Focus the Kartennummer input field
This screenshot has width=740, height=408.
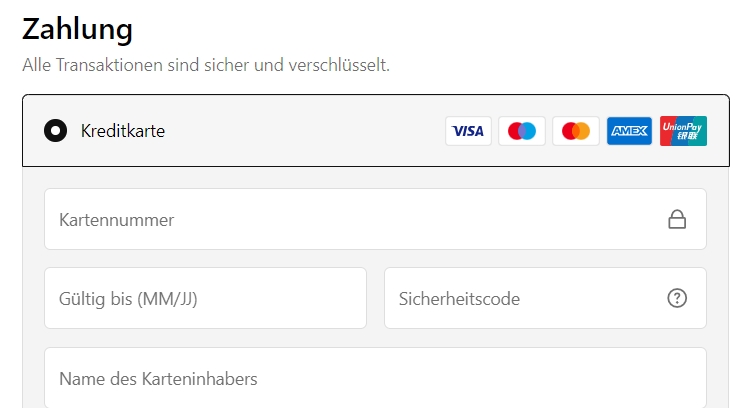point(375,219)
